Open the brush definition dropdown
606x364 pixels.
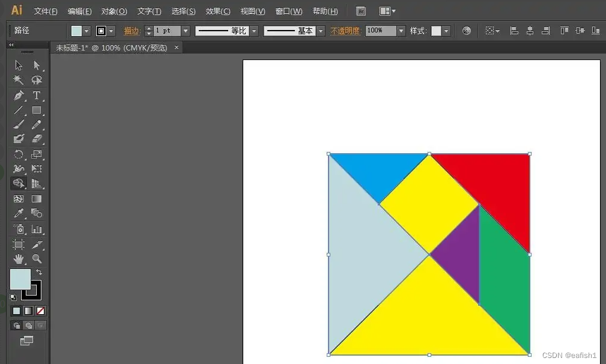click(x=320, y=30)
